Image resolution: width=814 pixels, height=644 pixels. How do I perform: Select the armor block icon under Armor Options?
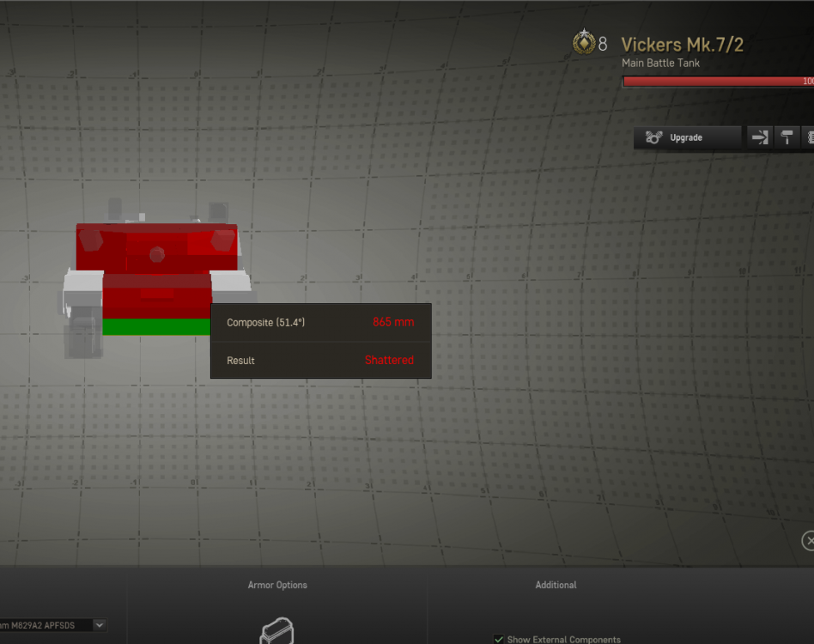[x=276, y=630]
